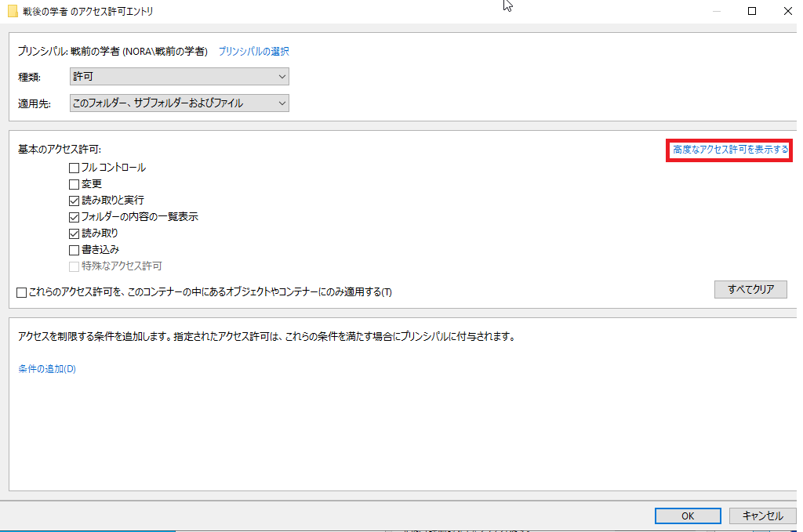Image resolution: width=803 pixels, height=532 pixels.
Task: Open 高度なアクセス許可を表示する link
Action: pos(730,150)
